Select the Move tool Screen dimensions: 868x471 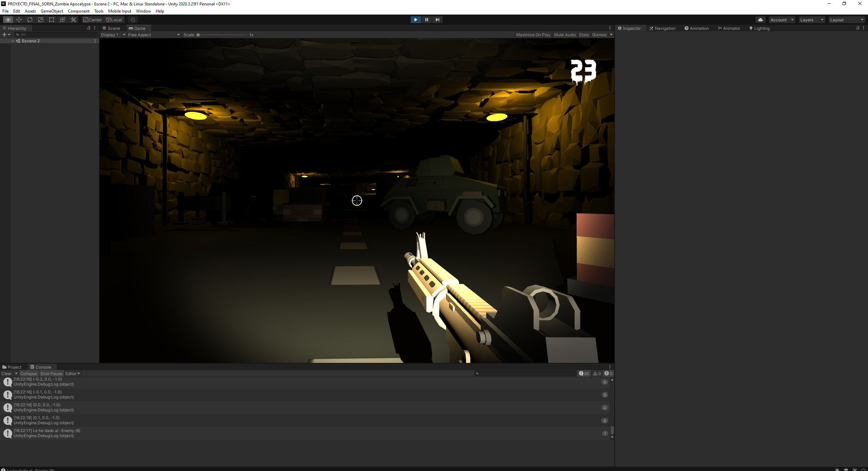coord(19,20)
